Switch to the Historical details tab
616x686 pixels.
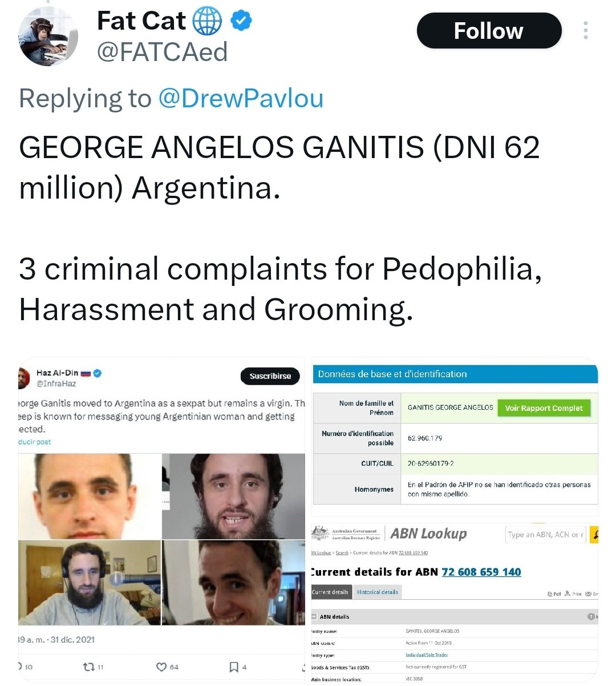[378, 592]
